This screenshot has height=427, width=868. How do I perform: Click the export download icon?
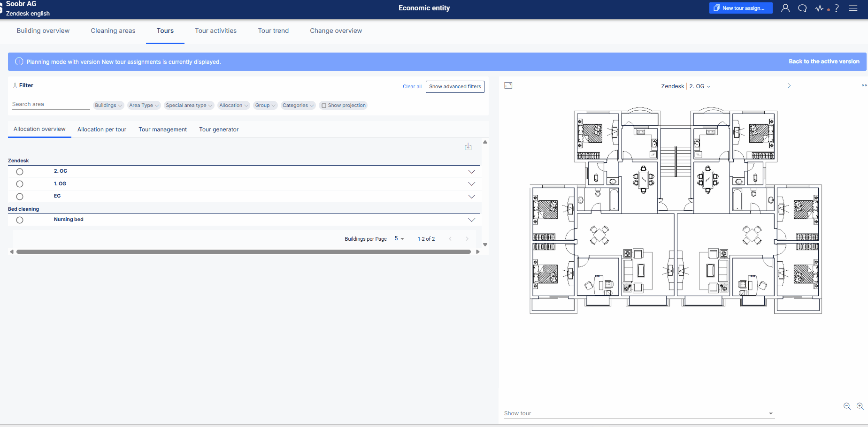(468, 147)
